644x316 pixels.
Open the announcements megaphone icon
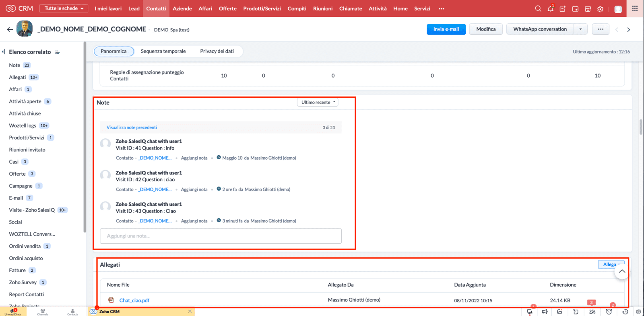point(545,312)
